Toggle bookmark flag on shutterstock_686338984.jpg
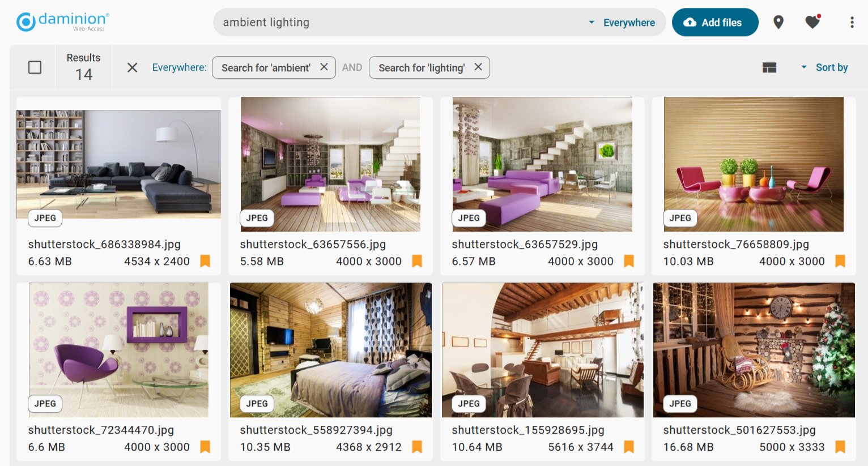 [205, 261]
